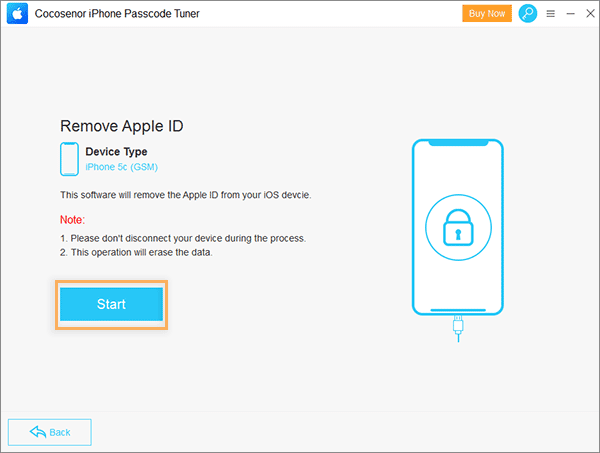Image resolution: width=600 pixels, height=453 pixels.
Task: Click the large phone illustration notch
Action: pos(458,143)
